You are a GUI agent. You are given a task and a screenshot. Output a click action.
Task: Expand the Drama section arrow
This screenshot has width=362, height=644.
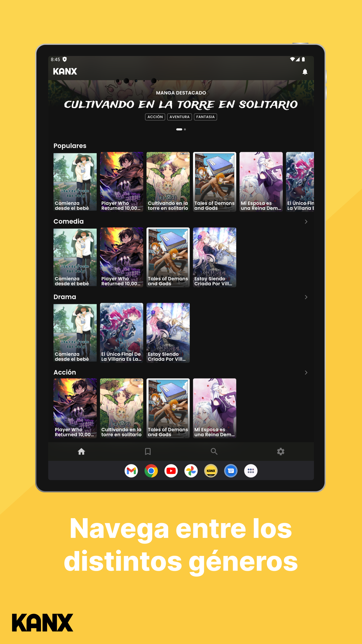[x=306, y=297]
